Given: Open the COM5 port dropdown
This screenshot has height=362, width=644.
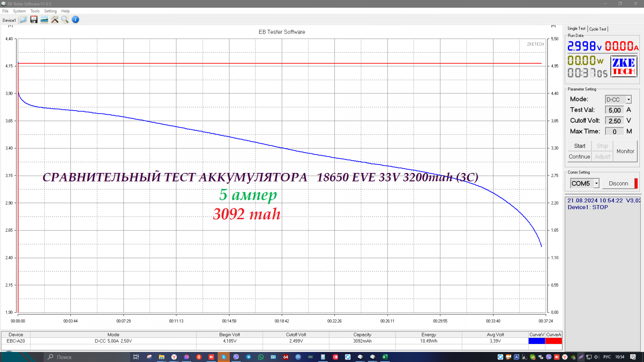Looking at the screenshot, I should tap(596, 183).
